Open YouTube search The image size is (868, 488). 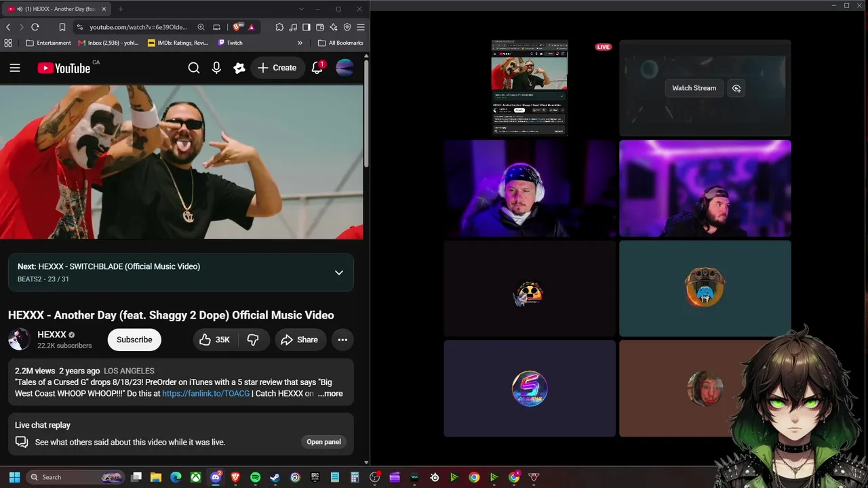[194, 68]
